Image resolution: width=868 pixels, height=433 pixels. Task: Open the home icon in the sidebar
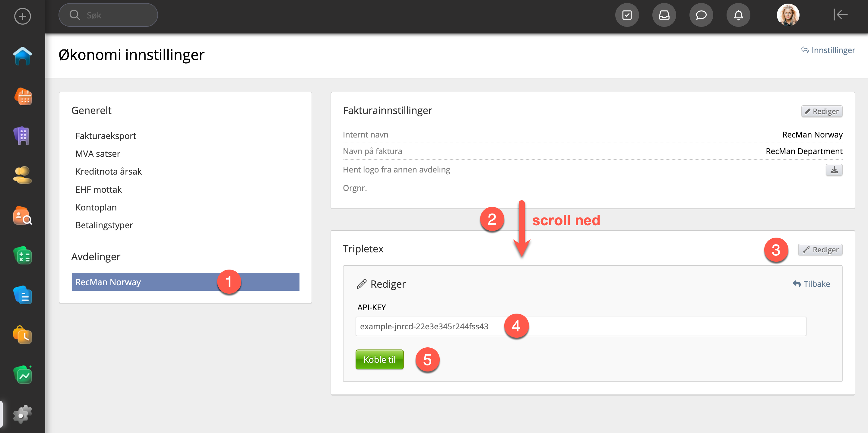[22, 56]
